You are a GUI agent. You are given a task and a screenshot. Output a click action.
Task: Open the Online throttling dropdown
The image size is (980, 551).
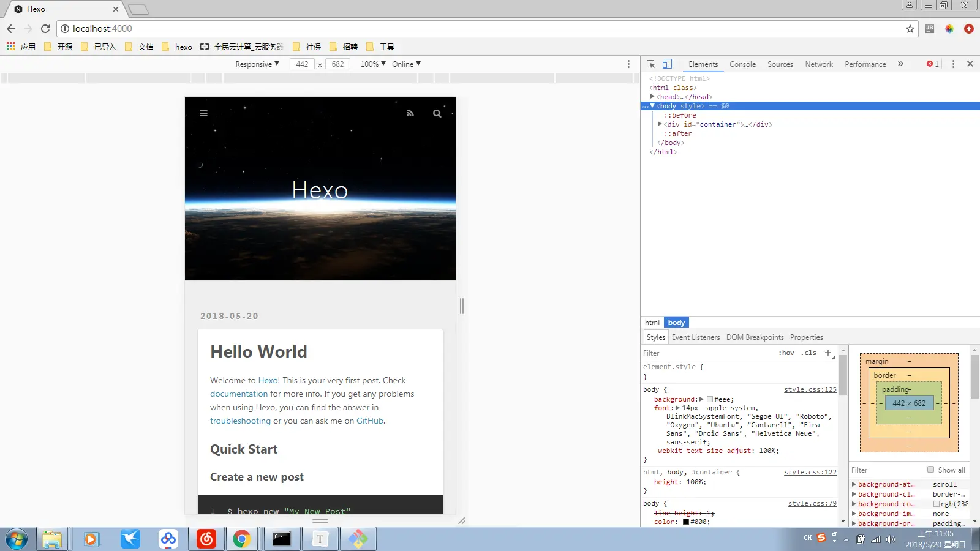pos(406,64)
